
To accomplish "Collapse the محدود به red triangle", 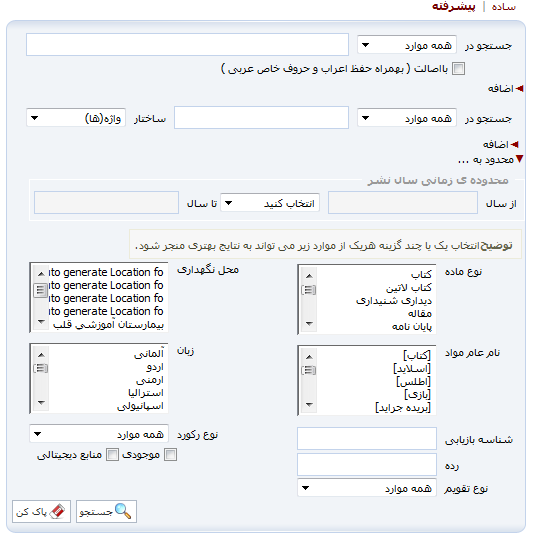I will click(x=519, y=159).
